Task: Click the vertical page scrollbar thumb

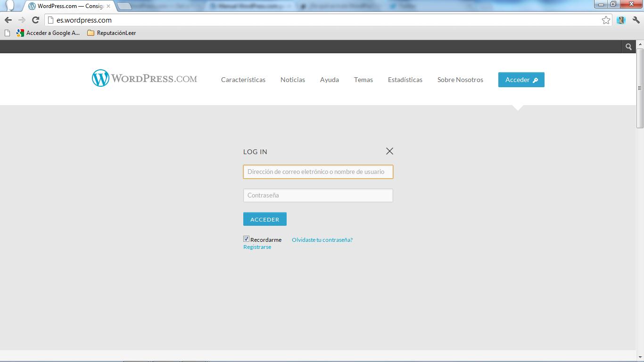Action: click(640, 88)
